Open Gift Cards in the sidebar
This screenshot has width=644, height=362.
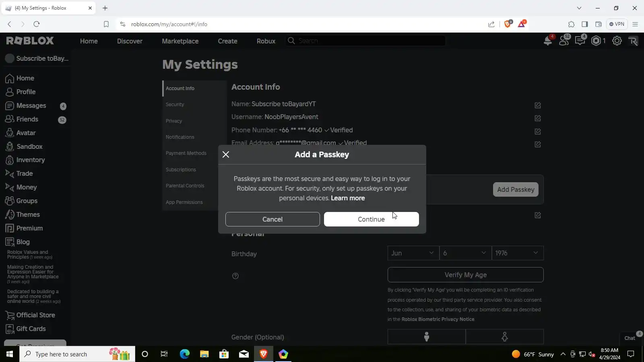pyautogui.click(x=31, y=329)
